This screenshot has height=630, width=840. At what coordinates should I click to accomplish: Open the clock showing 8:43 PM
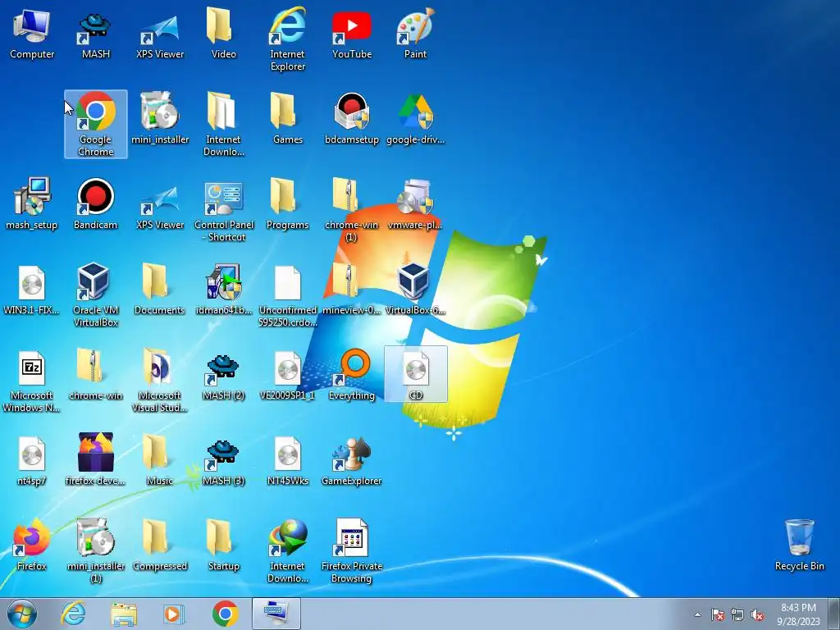point(798,614)
